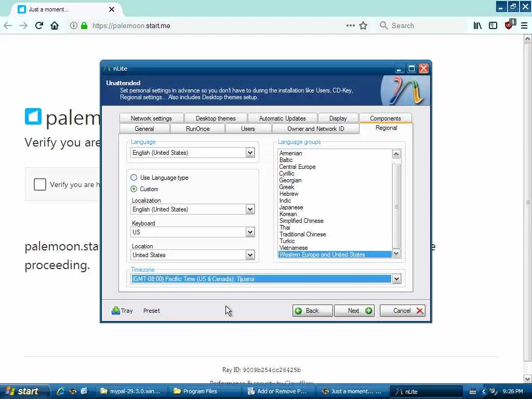
Task: Open the Timezone dropdown
Action: point(396,279)
